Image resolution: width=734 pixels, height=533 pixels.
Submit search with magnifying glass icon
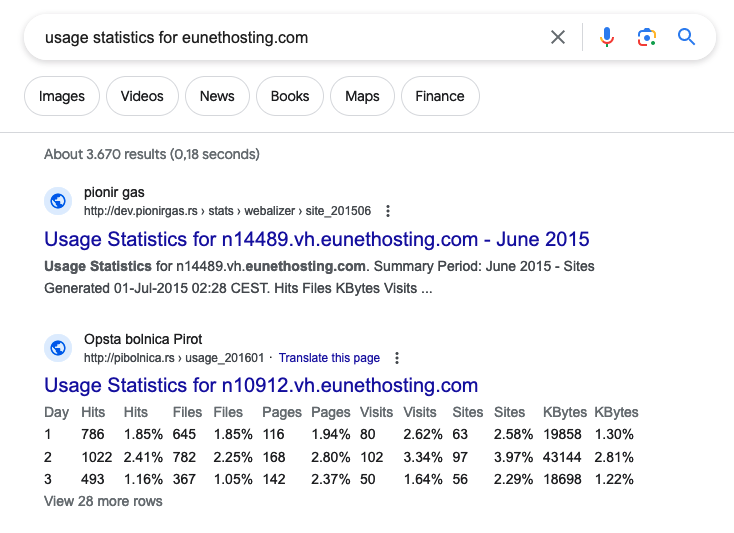pos(686,37)
